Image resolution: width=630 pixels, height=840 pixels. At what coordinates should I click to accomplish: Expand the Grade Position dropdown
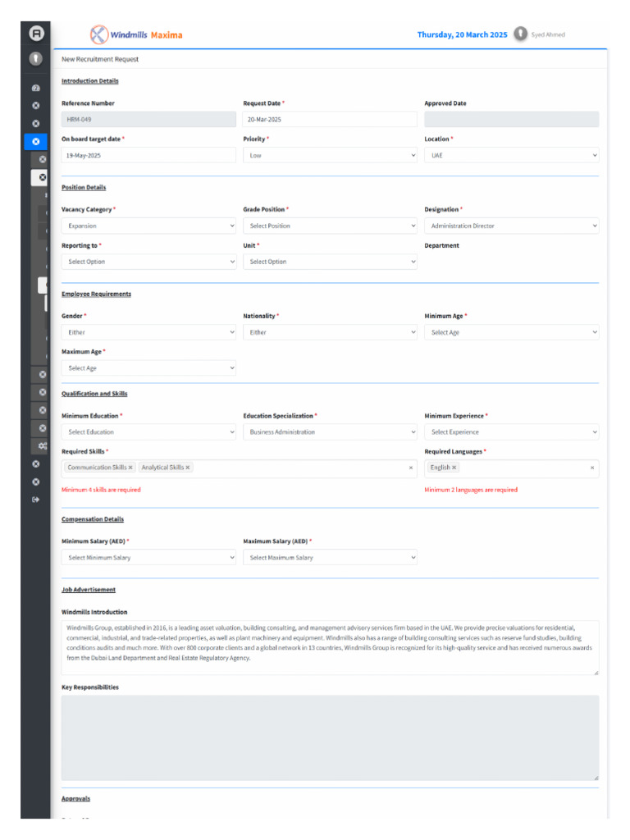[330, 226]
